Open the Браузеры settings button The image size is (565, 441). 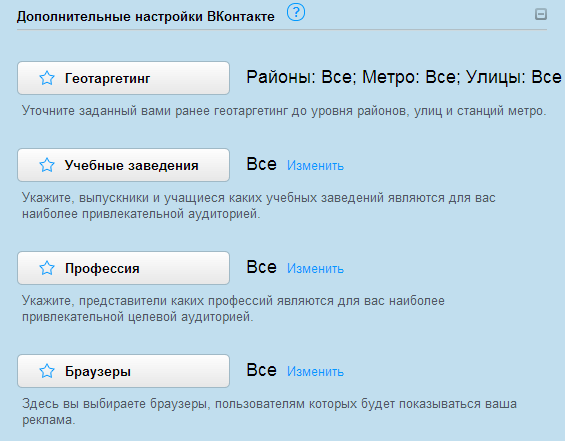(x=124, y=371)
